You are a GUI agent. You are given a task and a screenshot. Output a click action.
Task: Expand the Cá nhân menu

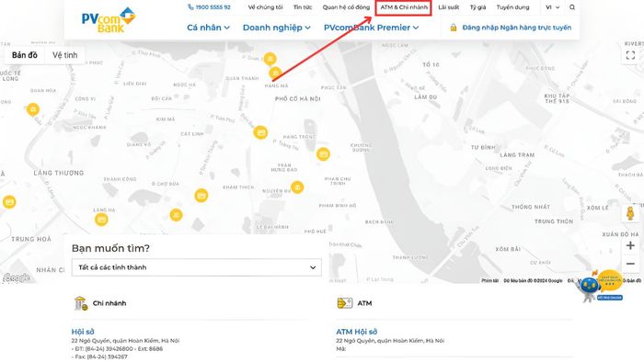[x=208, y=28]
